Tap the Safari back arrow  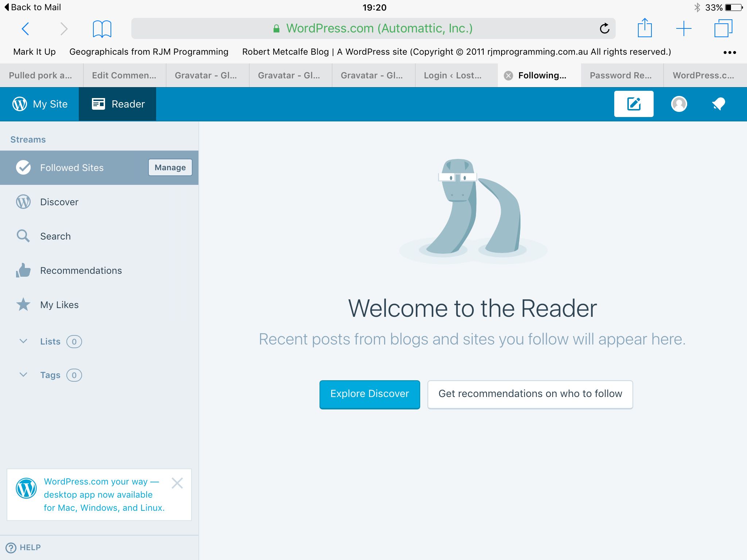click(25, 28)
